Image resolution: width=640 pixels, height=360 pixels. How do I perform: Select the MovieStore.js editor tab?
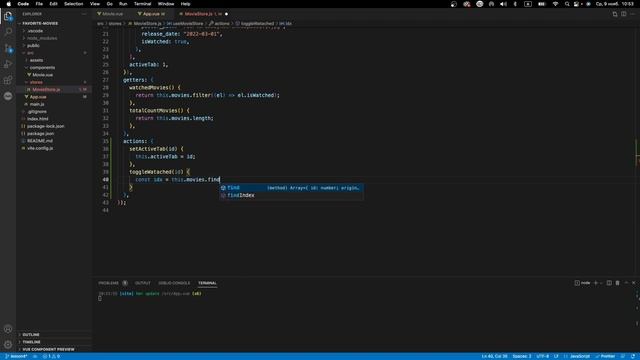click(x=198, y=14)
